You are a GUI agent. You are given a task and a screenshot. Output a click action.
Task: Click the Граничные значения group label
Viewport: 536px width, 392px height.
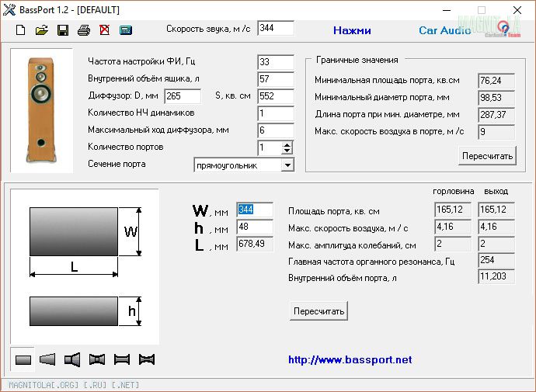coord(357,60)
